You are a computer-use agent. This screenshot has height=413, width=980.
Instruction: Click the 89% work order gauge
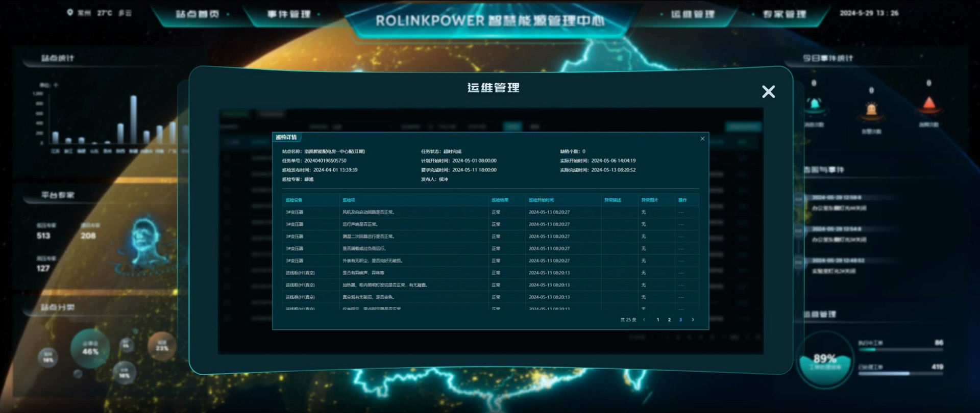tap(824, 360)
